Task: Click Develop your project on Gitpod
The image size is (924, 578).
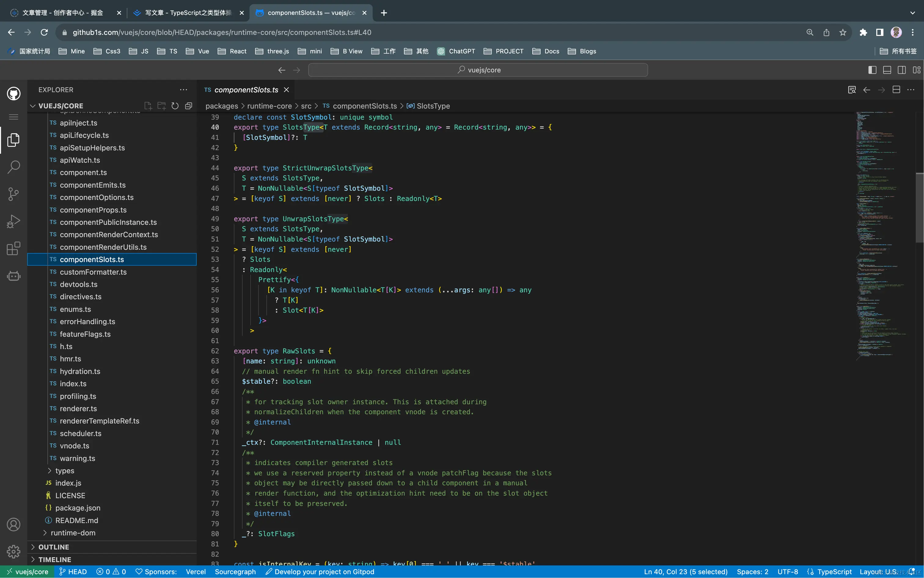Action: click(320, 572)
